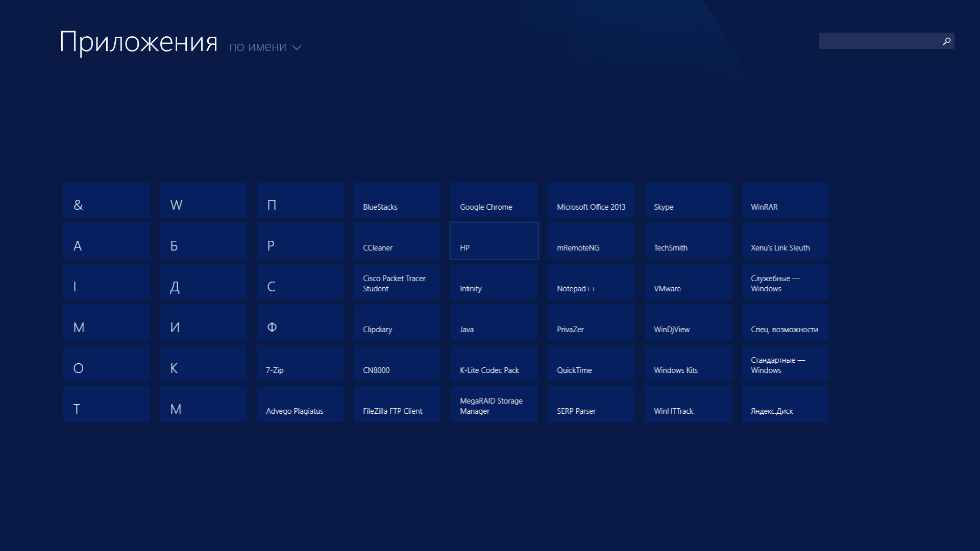Open the Skype tile
This screenshot has width=980, height=551.
[688, 200]
